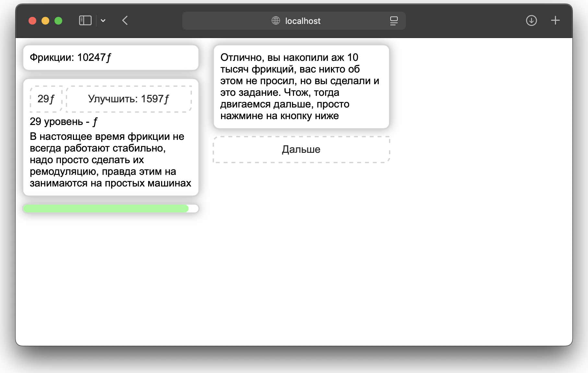
Task: Click the 29ƒ clicker button
Action: click(45, 99)
